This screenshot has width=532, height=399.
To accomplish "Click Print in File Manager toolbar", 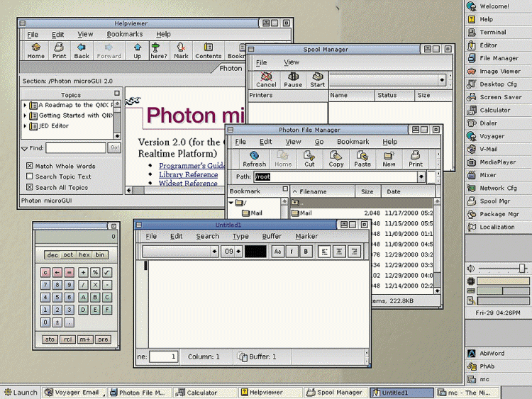I will 415,159.
